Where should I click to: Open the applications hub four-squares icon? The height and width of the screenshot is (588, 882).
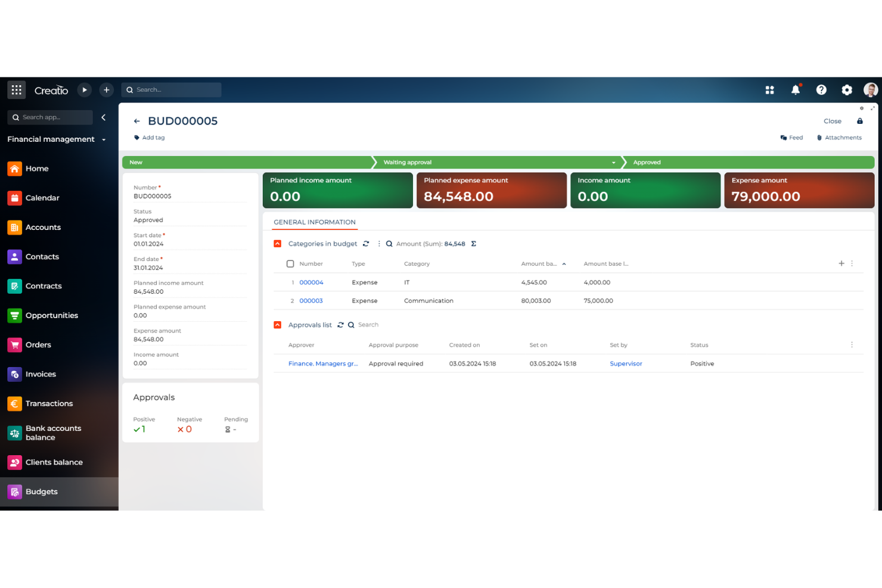tap(770, 90)
